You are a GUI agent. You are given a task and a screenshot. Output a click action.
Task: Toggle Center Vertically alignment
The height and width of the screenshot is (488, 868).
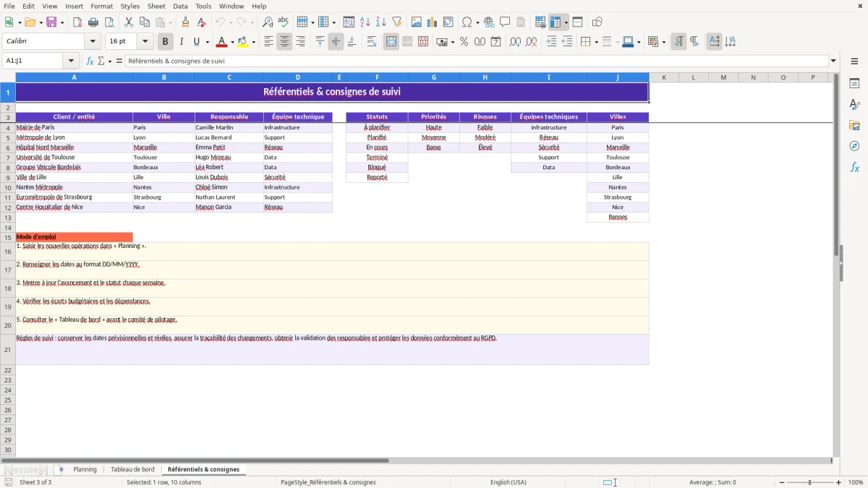pos(336,42)
